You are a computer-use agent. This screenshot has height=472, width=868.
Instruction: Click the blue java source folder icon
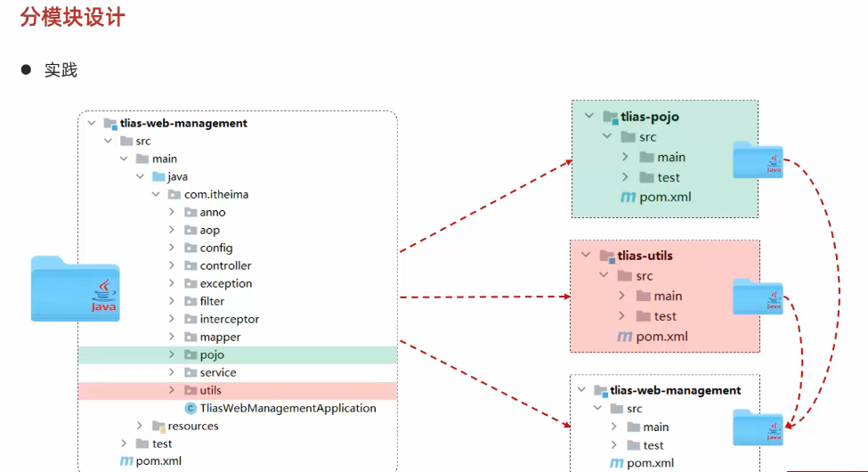click(x=158, y=176)
